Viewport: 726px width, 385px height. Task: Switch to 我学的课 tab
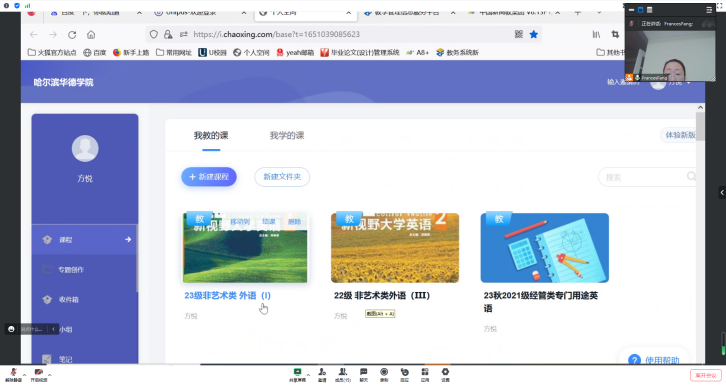287,136
